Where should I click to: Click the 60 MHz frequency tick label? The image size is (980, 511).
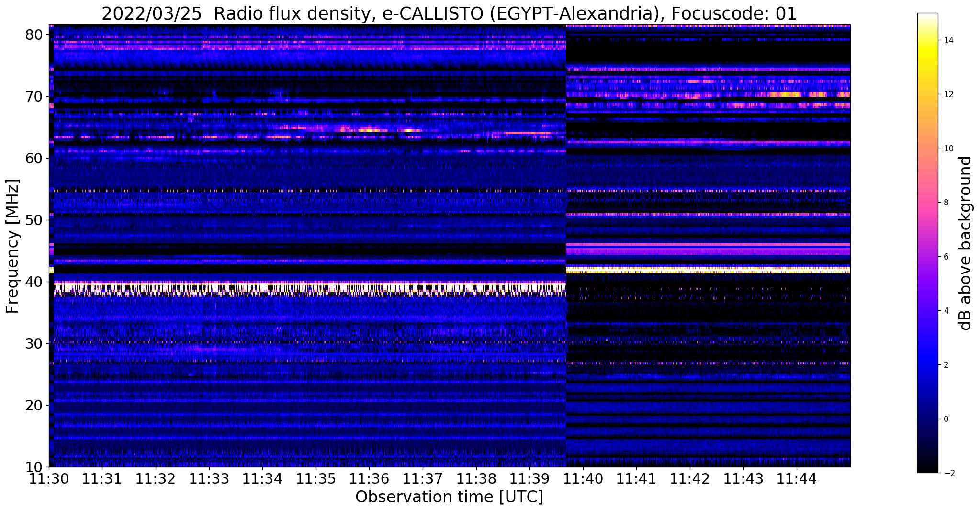pos(35,158)
